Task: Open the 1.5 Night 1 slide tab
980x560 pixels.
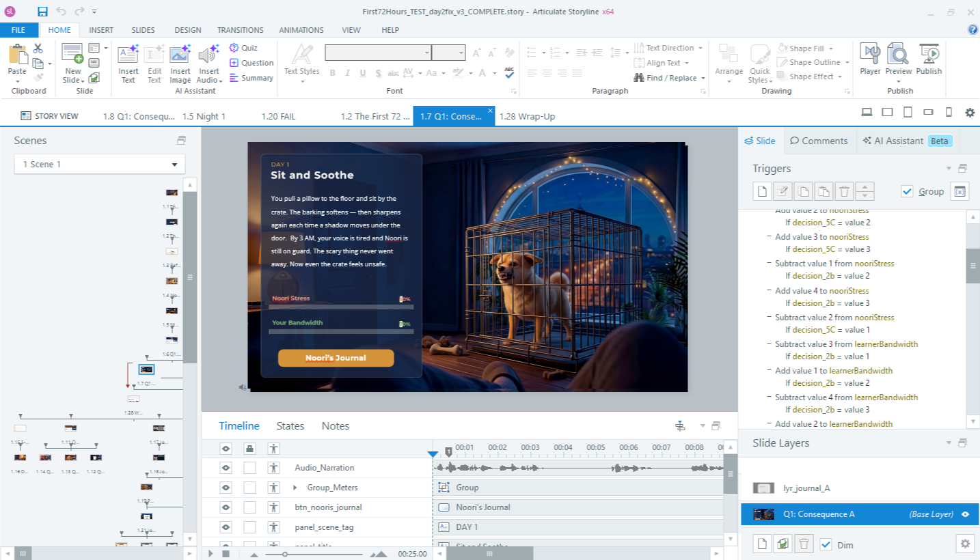Action: pyautogui.click(x=204, y=116)
